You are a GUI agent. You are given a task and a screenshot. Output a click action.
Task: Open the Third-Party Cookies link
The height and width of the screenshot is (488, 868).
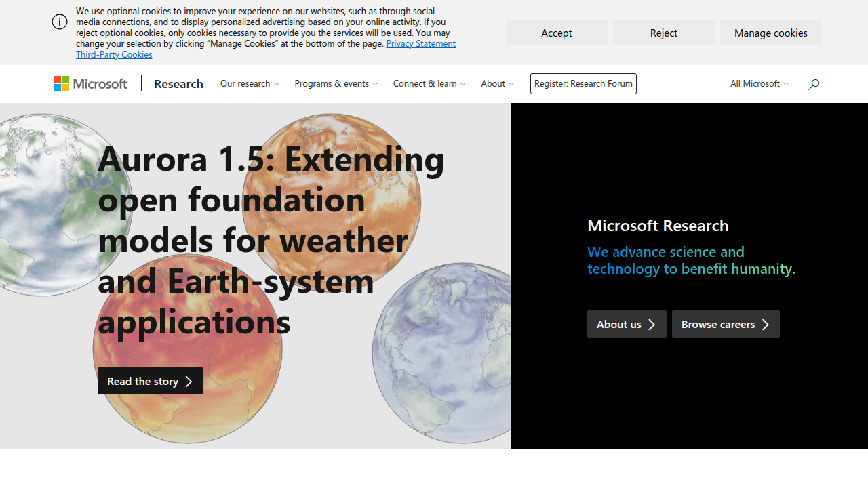[114, 54]
